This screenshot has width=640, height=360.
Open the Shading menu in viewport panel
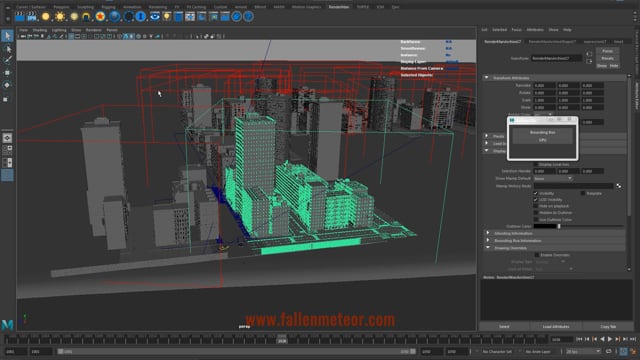tap(40, 30)
